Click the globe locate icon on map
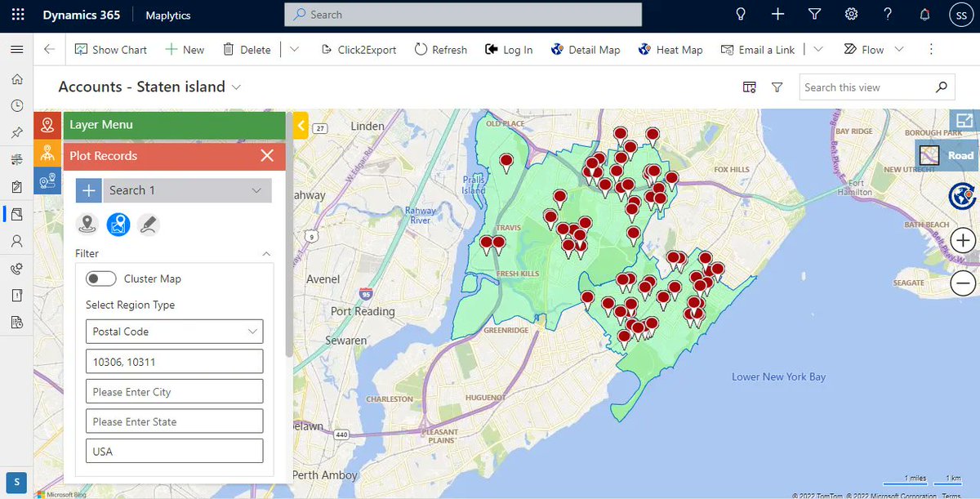 coord(963,196)
